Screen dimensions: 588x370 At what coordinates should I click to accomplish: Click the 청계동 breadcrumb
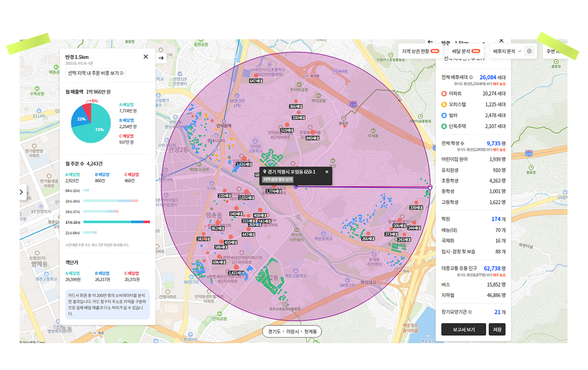pos(311,332)
